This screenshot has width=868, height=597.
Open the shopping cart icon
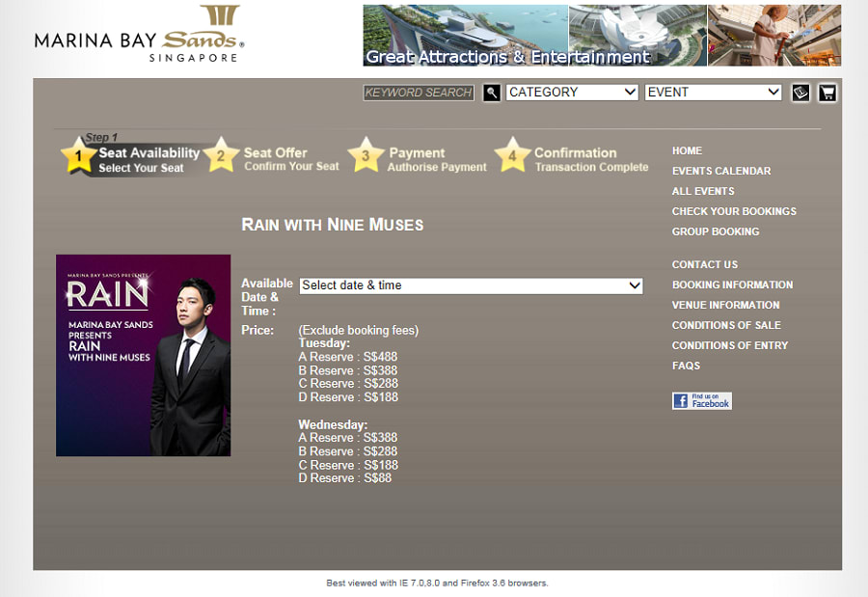(x=827, y=93)
